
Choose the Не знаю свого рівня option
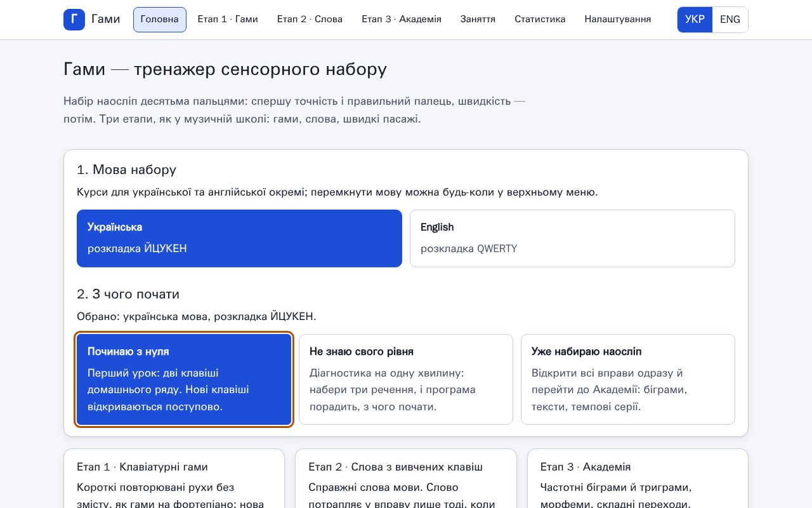(x=406, y=379)
